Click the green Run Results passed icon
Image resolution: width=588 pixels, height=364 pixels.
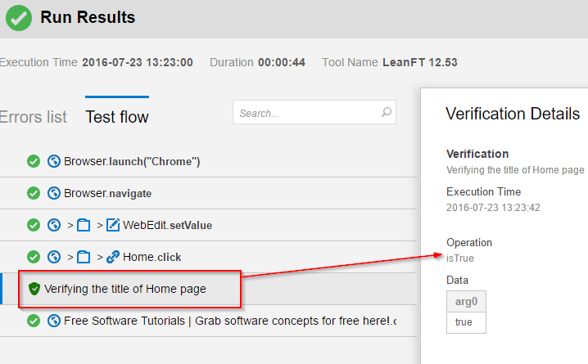point(19,18)
